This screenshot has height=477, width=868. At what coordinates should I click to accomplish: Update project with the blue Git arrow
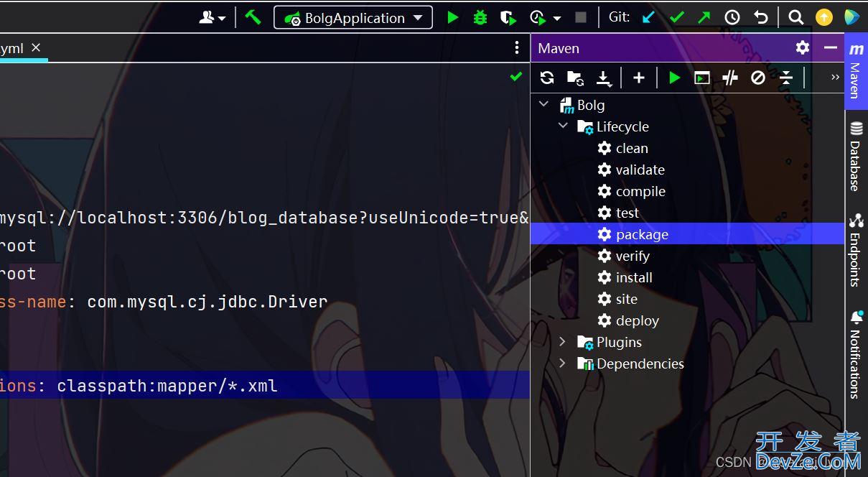[648, 17]
